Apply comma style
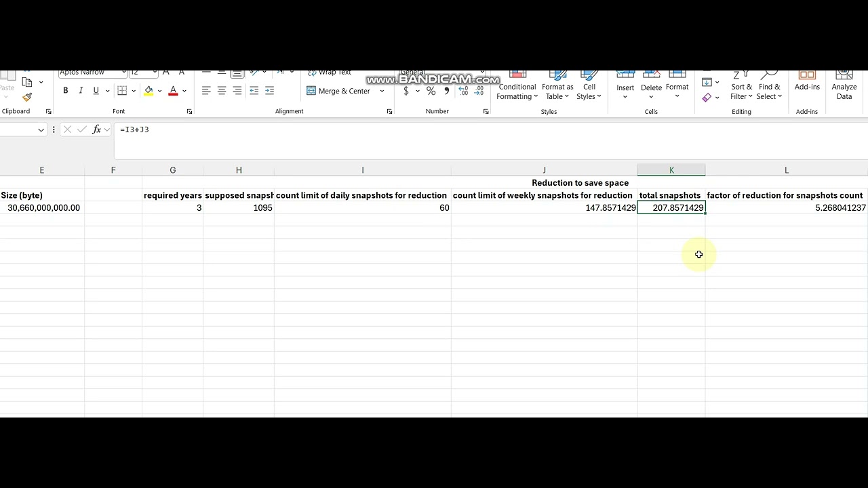 pyautogui.click(x=446, y=91)
